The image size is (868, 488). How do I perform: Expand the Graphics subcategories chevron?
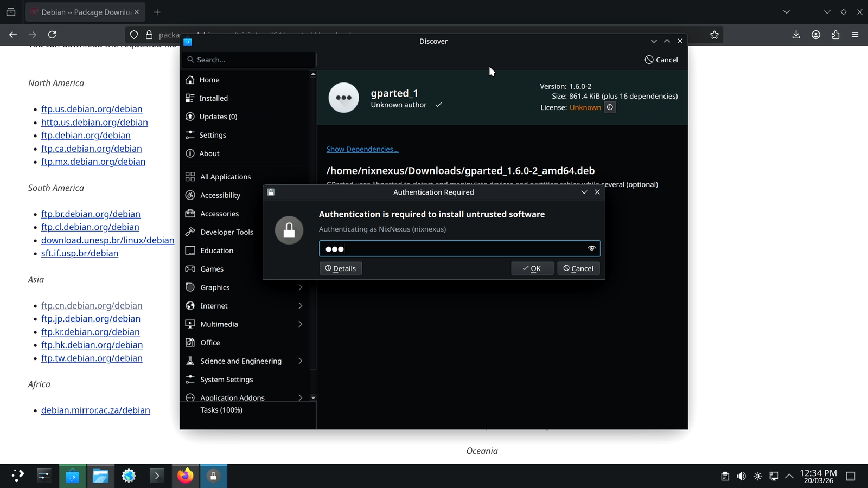[x=301, y=287]
